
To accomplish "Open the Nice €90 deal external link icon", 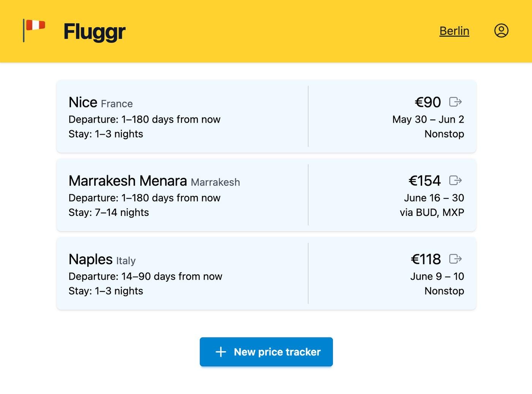I will click(455, 102).
